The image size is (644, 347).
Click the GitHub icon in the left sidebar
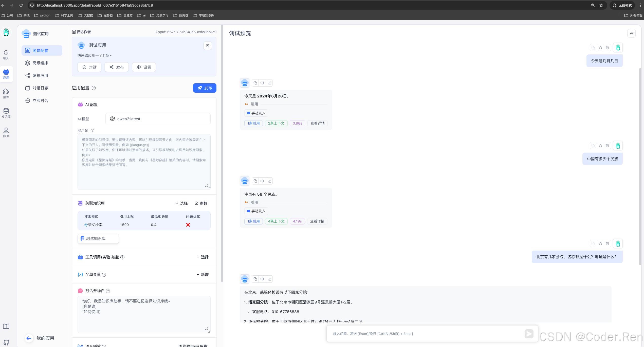[x=6, y=342]
